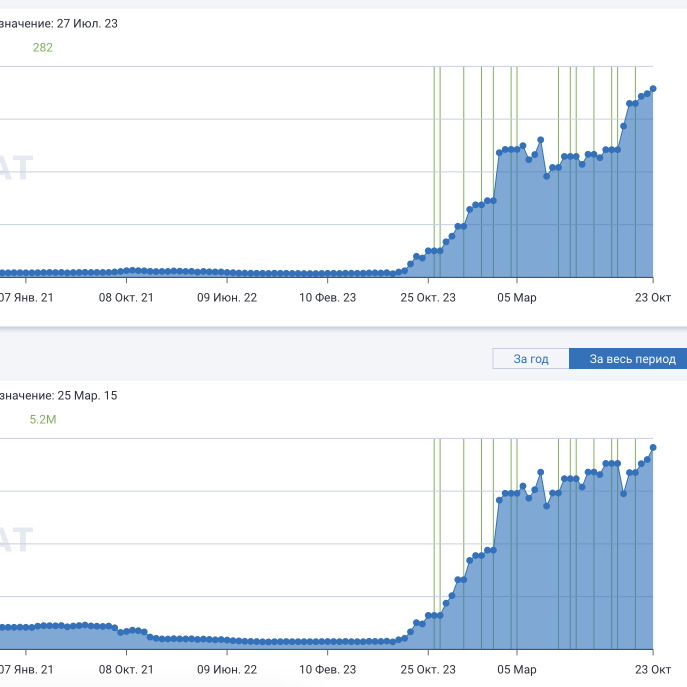Viewport: 687px width, 687px height.
Task: Click '09 Июн. 22' label on bottom chart
Action: [x=227, y=669]
